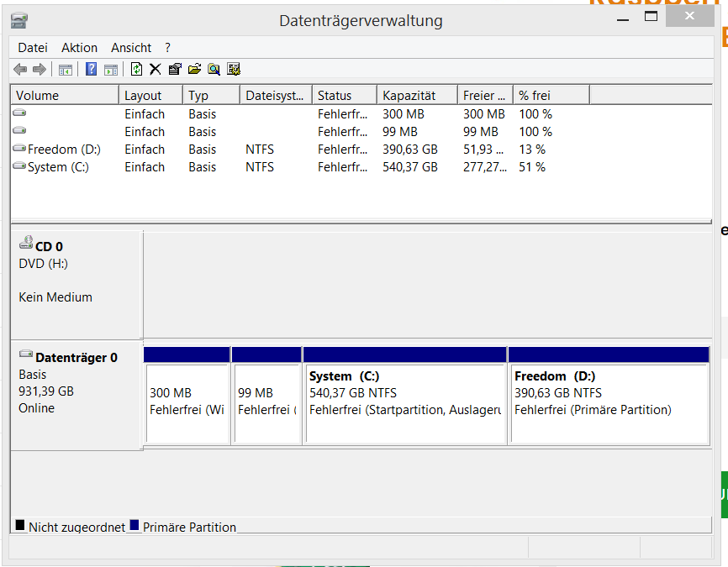The width and height of the screenshot is (728, 567).
Task: Sort by the Typ column header
Action: click(x=211, y=95)
